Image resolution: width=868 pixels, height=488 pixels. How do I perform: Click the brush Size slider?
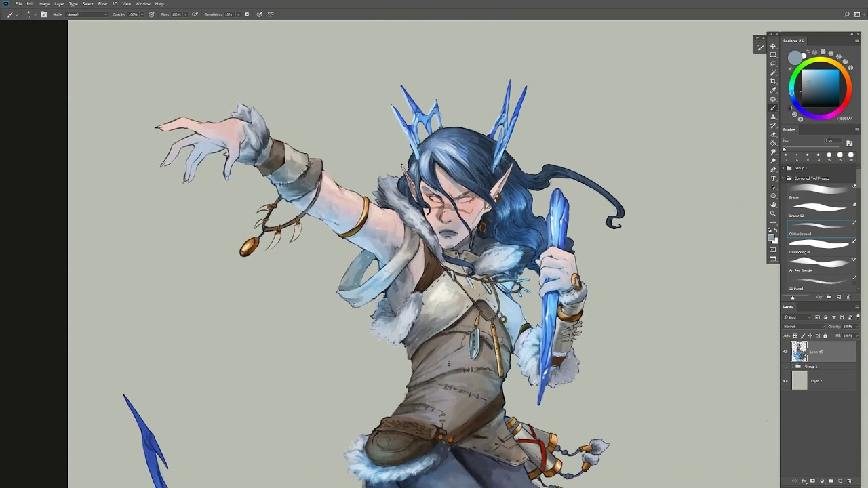[811, 149]
